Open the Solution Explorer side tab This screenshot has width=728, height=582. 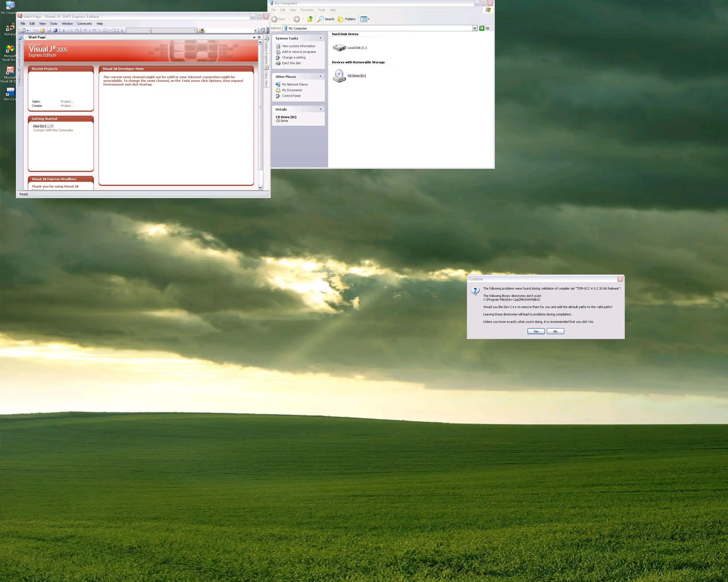266,50
